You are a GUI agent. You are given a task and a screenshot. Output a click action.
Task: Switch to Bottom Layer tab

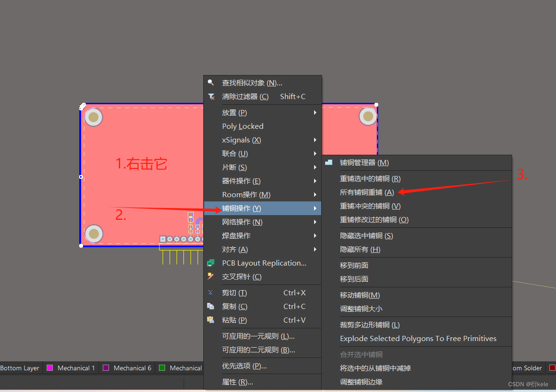[20, 368]
